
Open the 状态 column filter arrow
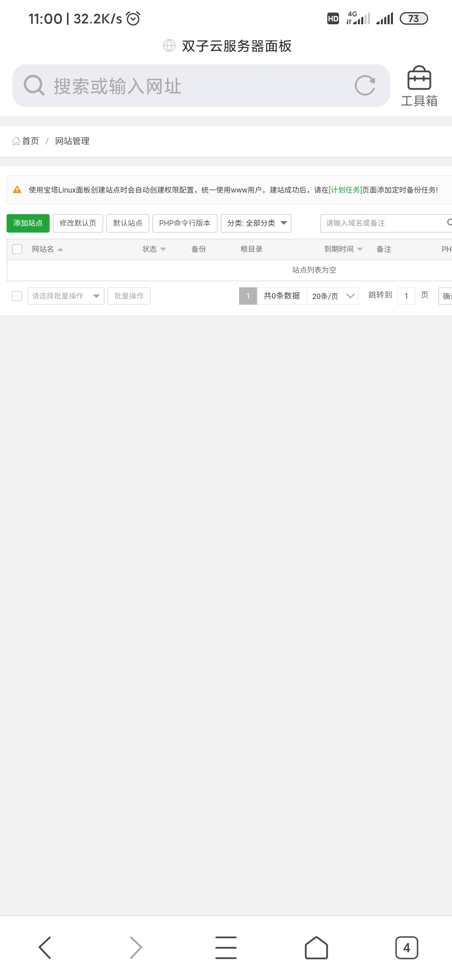coord(163,249)
